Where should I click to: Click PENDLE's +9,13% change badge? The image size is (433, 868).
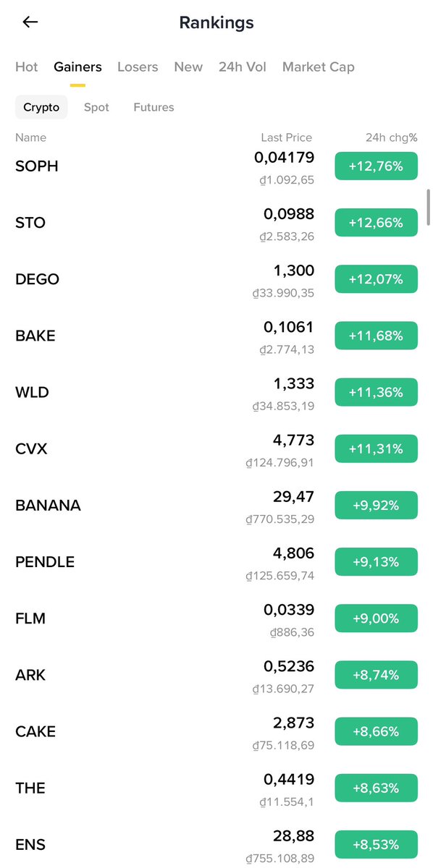click(377, 562)
